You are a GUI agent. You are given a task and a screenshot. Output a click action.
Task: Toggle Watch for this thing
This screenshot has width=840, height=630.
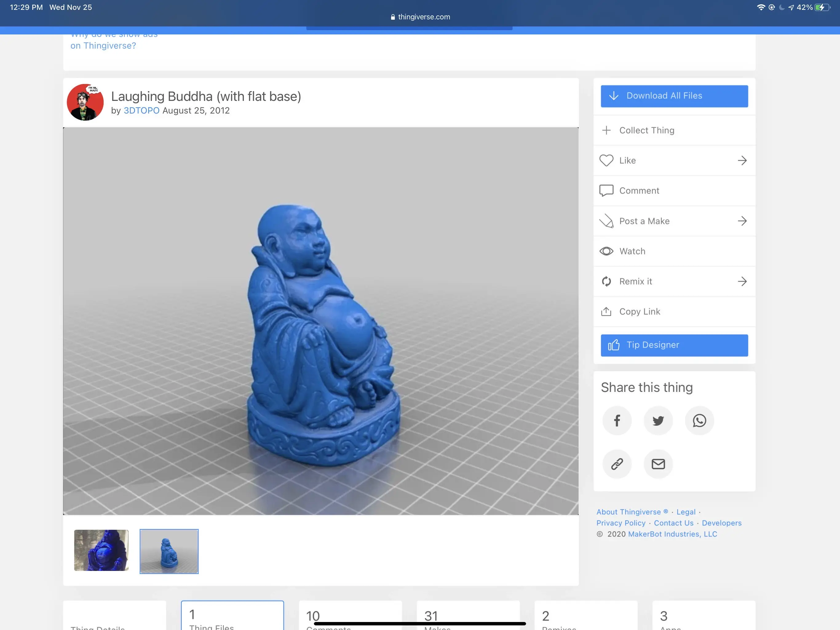[x=632, y=251]
